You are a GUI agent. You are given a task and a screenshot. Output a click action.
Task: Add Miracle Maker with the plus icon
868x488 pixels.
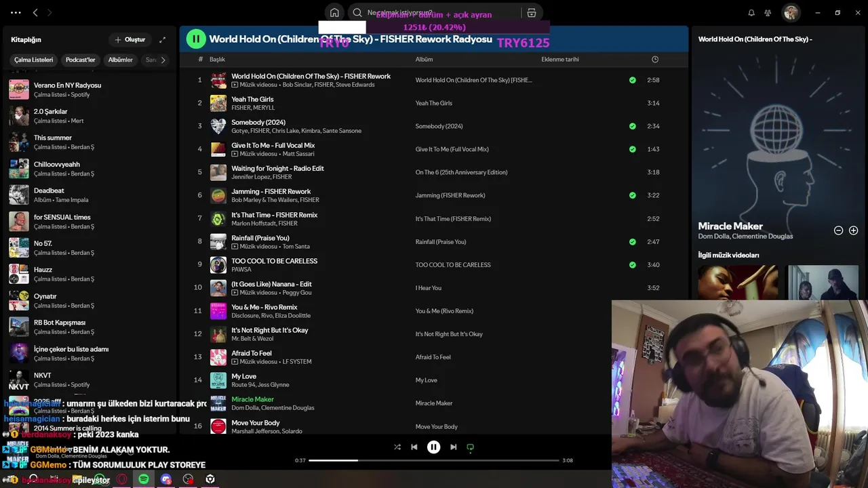tap(853, 230)
